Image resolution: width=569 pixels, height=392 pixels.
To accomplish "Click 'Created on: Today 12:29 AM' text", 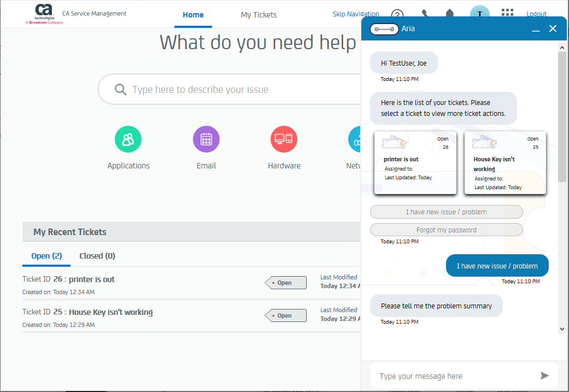I will pyautogui.click(x=58, y=325).
